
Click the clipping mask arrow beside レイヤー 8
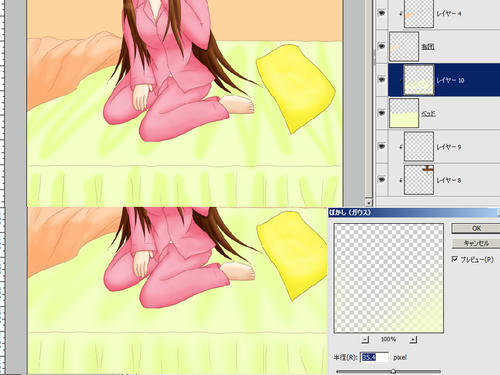pyautogui.click(x=401, y=180)
